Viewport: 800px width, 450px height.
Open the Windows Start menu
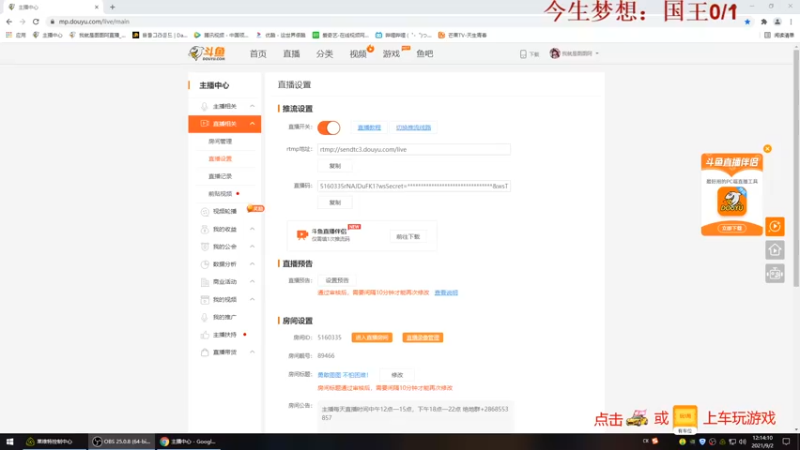click(x=10, y=442)
